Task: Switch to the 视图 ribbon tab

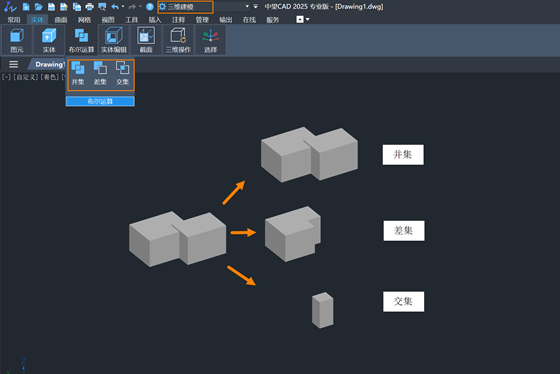Action: (108, 20)
